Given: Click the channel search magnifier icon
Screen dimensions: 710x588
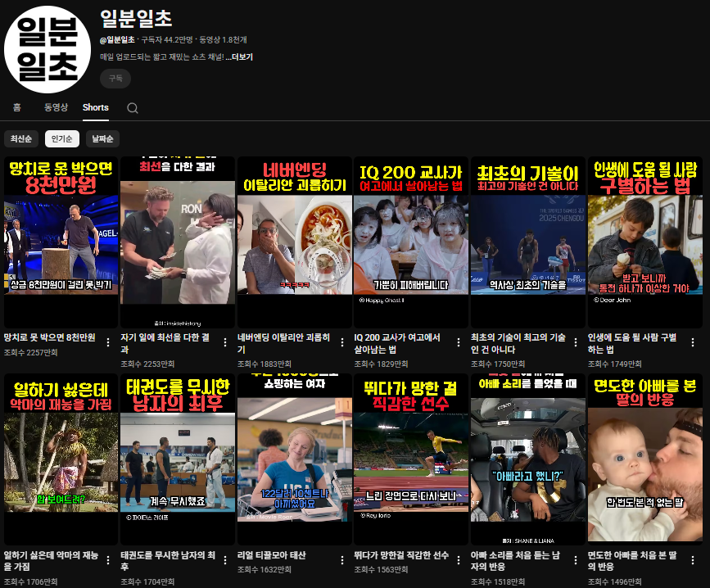Looking at the screenshot, I should (x=132, y=108).
